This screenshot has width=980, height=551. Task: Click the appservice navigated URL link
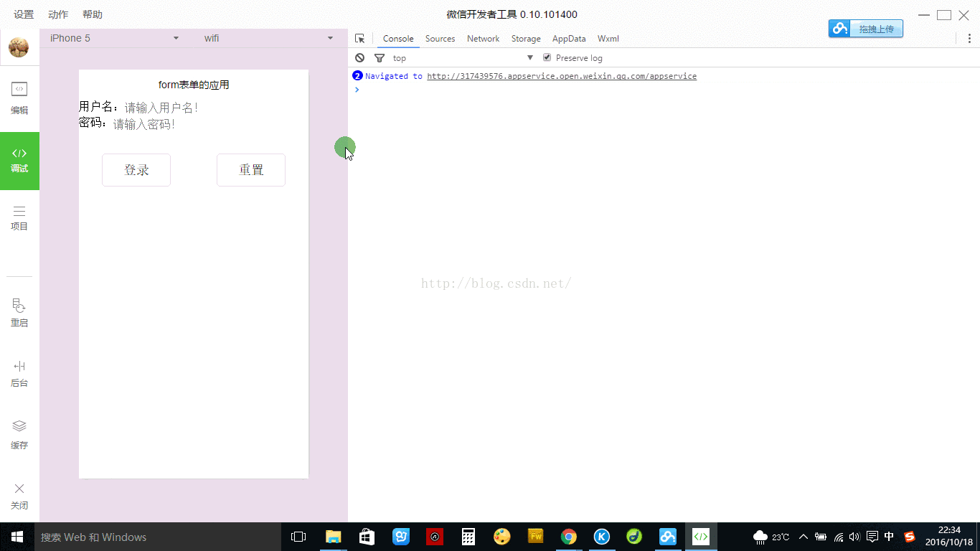tap(562, 75)
